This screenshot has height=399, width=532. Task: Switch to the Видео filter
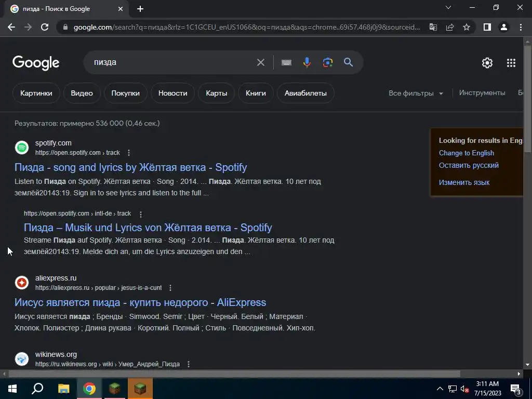[82, 93]
